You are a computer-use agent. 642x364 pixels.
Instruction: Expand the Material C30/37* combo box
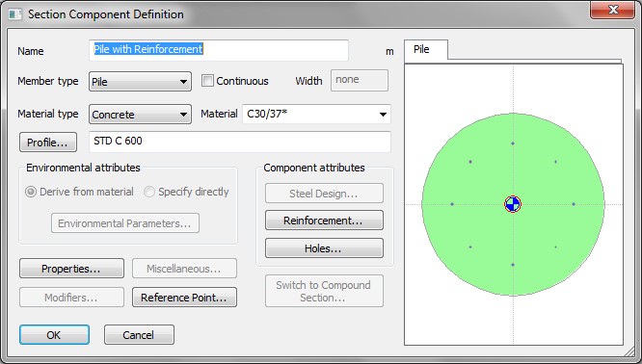click(316, 114)
